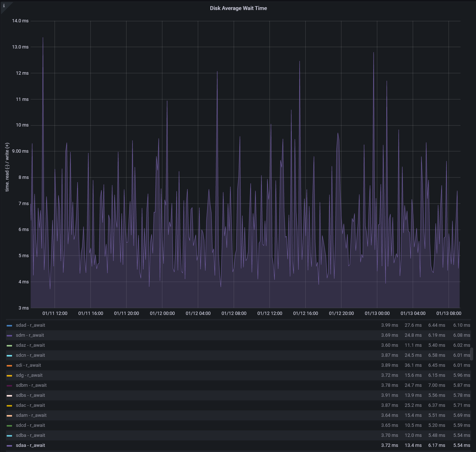Select the sdba - r_await legend entry
Image resolution: width=476 pixels, height=452 pixels.
coord(30,435)
